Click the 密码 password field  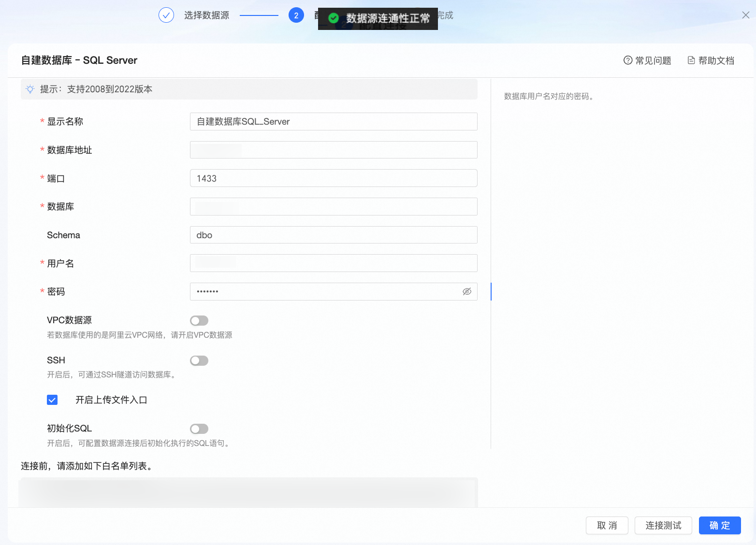point(334,292)
